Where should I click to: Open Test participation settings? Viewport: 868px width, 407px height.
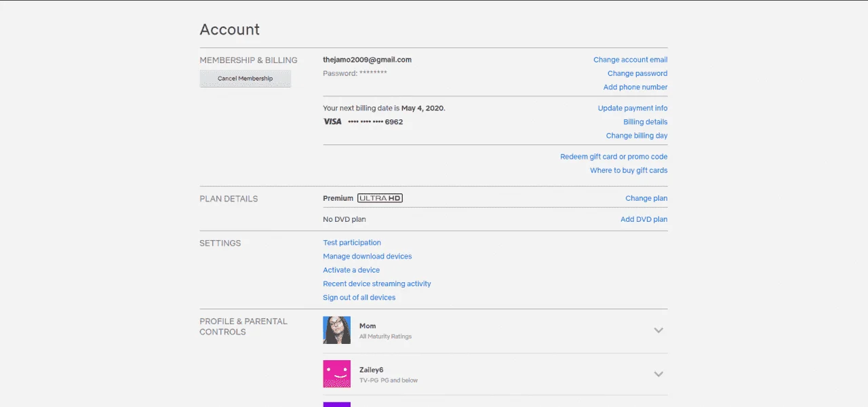point(352,242)
